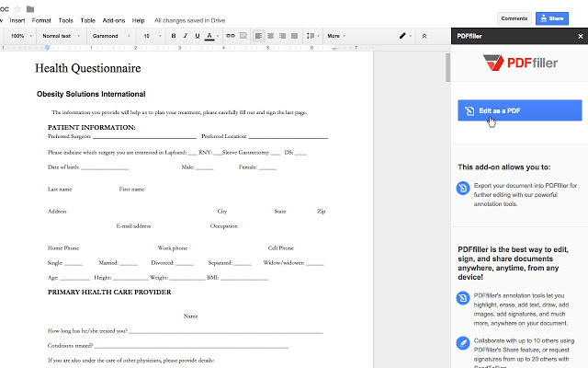Open the Normal text style dropdown

coord(61,36)
